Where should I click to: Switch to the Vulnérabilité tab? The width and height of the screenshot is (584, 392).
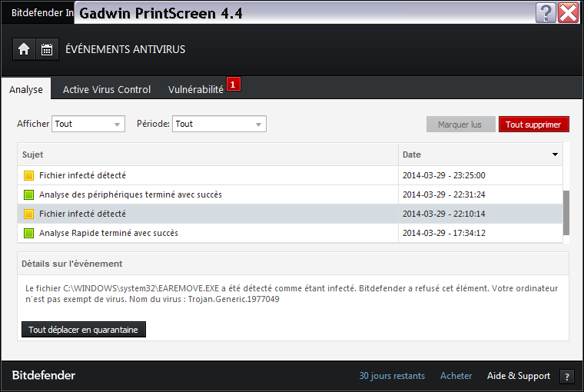(195, 89)
